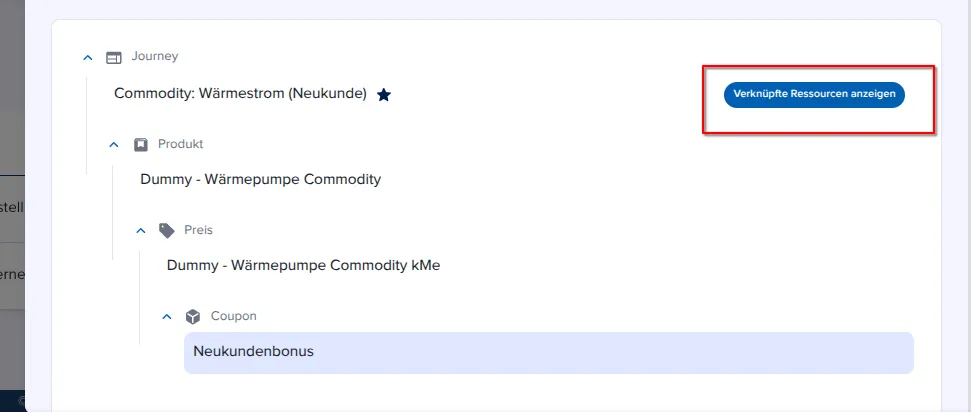The height and width of the screenshot is (412, 971).
Task: Click the partially hidden 'stell' item at left
Action: click(12, 208)
